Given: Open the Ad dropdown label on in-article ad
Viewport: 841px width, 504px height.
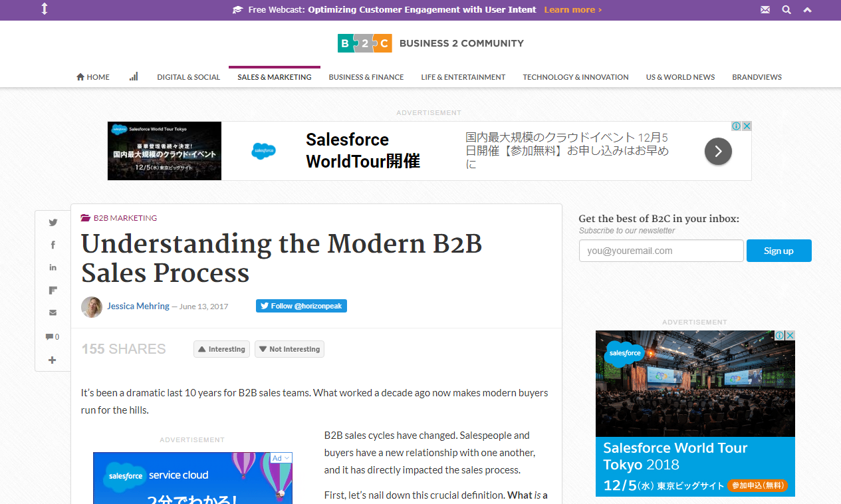Looking at the screenshot, I should click(x=281, y=458).
